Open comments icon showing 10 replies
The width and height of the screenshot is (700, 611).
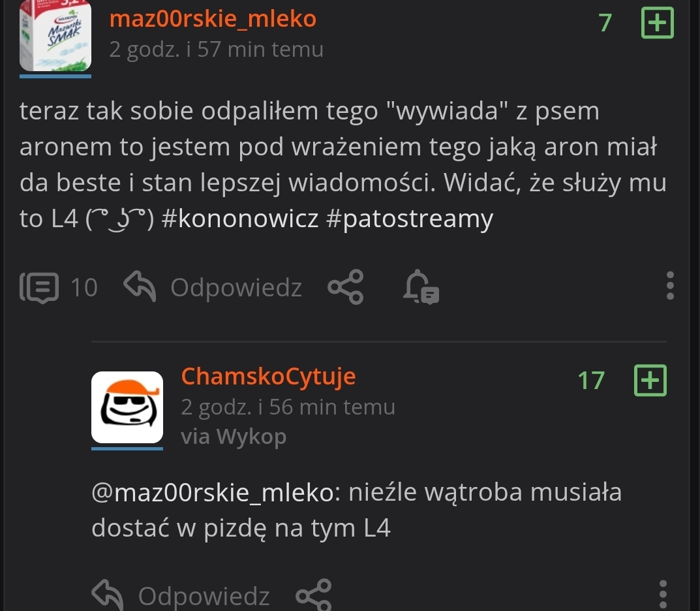[x=39, y=287]
